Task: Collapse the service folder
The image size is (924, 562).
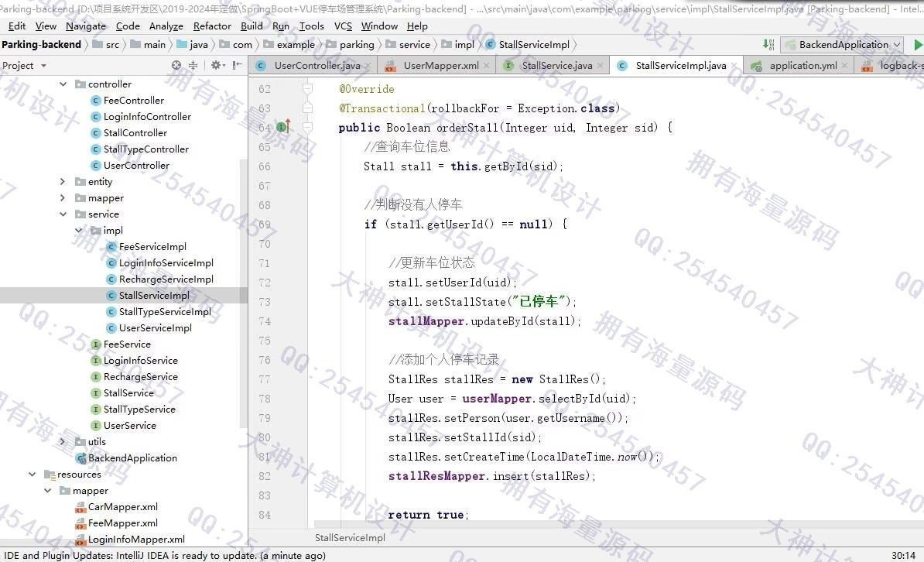Action: pyautogui.click(x=63, y=214)
